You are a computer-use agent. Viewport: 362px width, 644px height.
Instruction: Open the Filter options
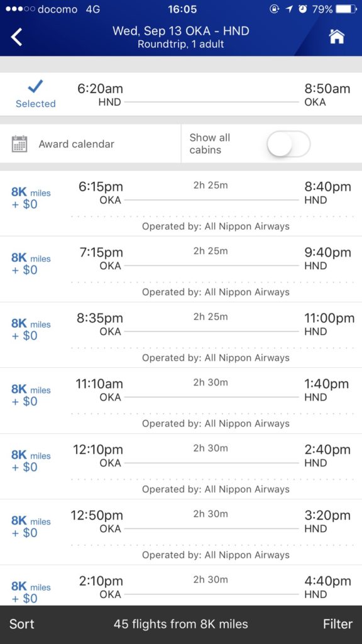pos(337,624)
